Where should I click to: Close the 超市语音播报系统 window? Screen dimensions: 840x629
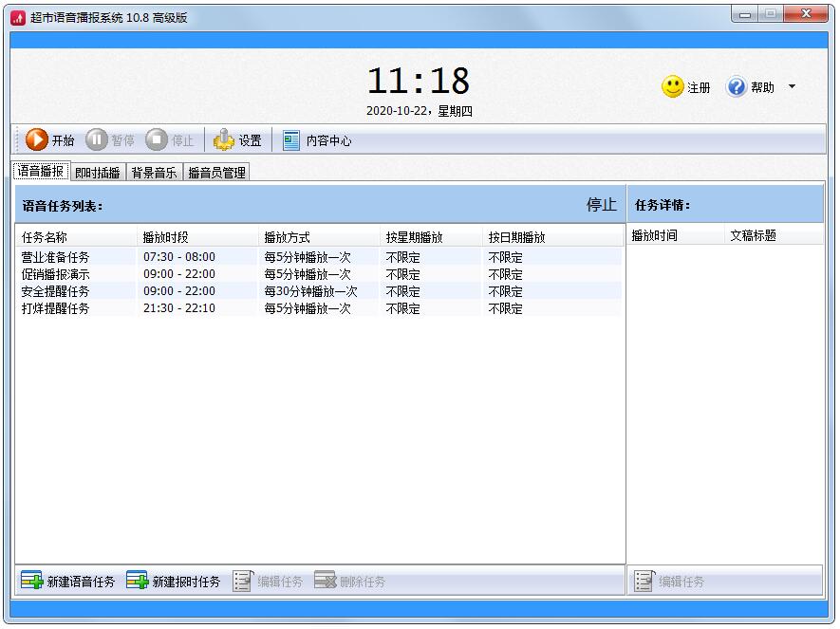point(806,14)
